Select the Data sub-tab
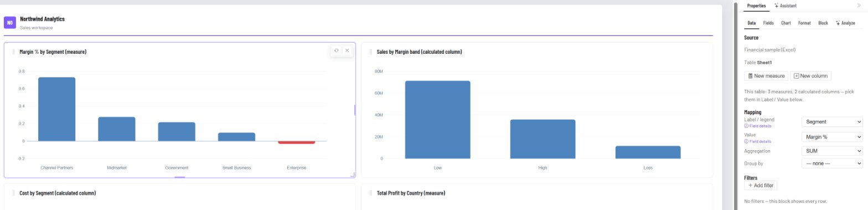 point(752,23)
